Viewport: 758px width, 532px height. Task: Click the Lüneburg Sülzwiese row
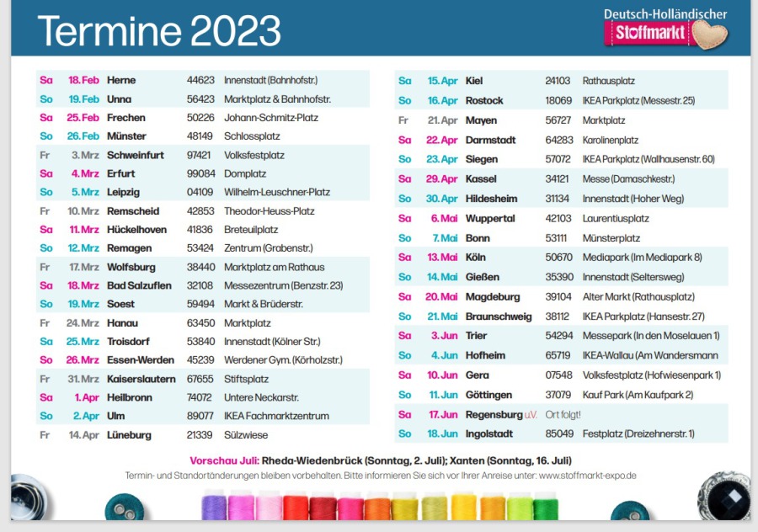coord(202,435)
